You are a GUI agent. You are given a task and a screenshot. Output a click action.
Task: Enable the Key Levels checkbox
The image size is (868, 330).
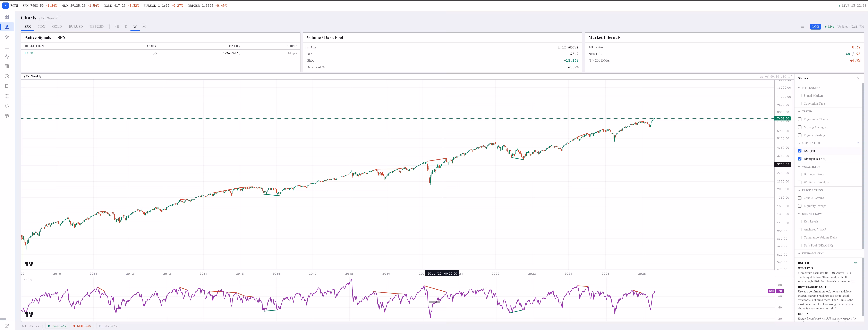pos(800,222)
